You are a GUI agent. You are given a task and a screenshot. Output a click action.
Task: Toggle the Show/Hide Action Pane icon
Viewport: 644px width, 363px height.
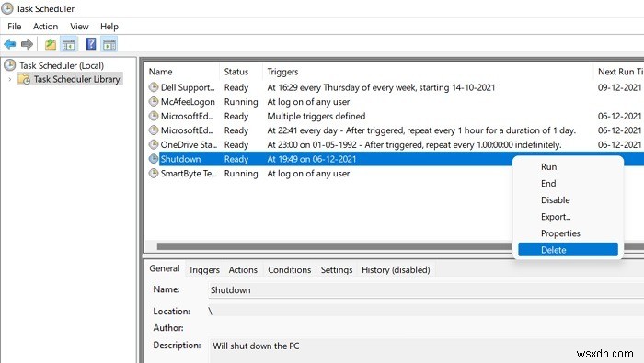tap(109, 44)
